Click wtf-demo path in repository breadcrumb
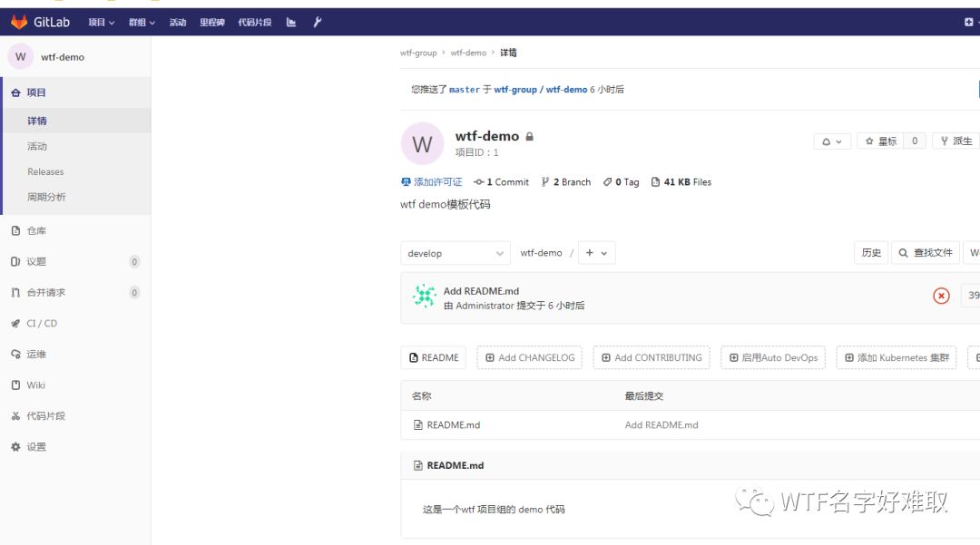 [x=541, y=253]
